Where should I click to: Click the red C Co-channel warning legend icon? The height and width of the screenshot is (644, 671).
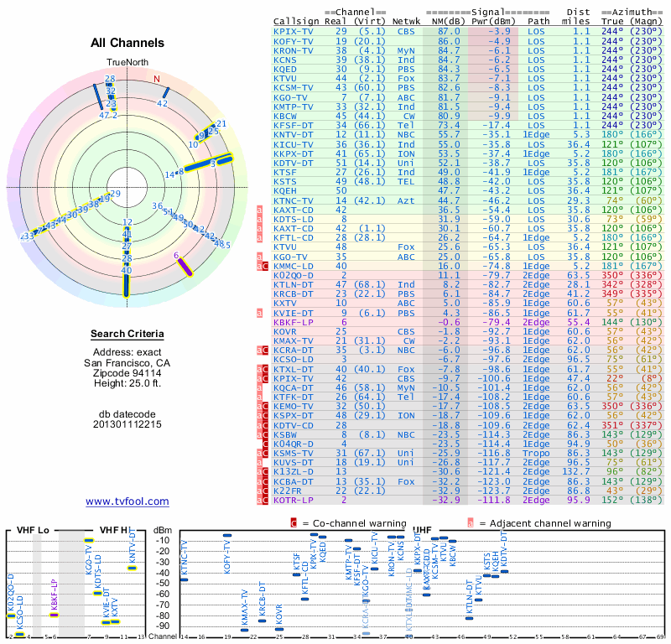(x=294, y=523)
